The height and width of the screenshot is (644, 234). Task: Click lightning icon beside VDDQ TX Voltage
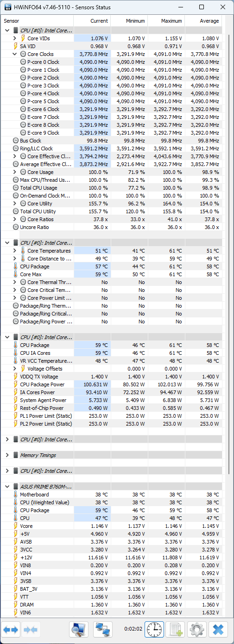(16, 377)
